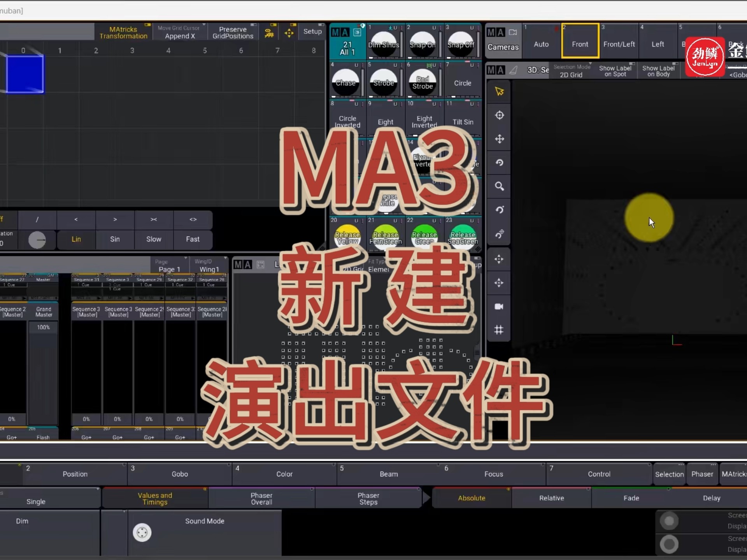Activate the zoom magnifier tool in 3D sidebar
747x560 pixels.
[499, 186]
